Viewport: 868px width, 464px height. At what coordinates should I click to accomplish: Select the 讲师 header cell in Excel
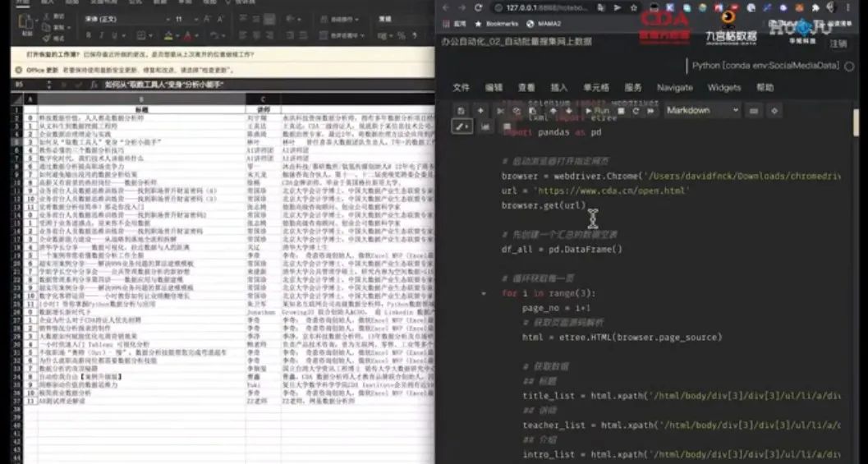(x=263, y=109)
